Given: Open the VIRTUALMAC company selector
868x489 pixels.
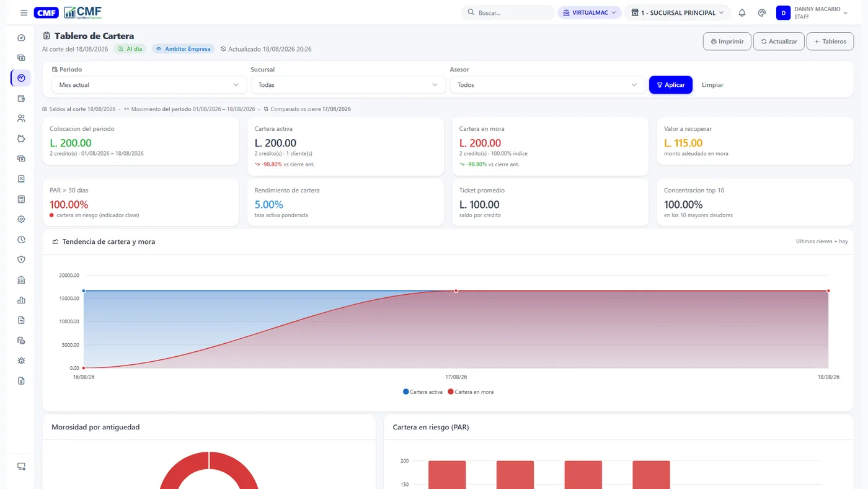Looking at the screenshot, I should pyautogui.click(x=590, y=12).
